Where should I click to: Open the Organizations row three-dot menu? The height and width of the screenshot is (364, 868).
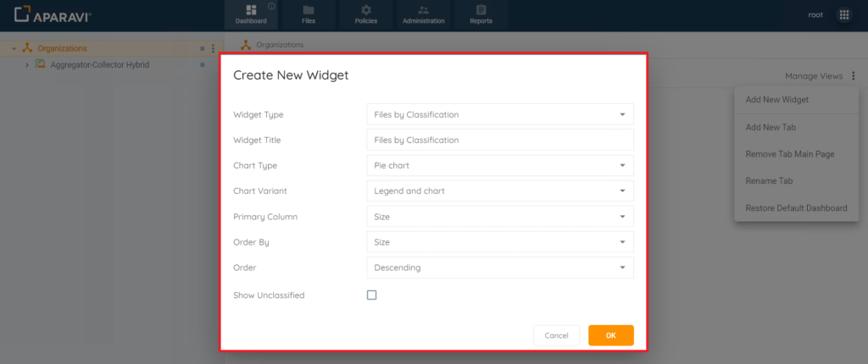(x=213, y=49)
